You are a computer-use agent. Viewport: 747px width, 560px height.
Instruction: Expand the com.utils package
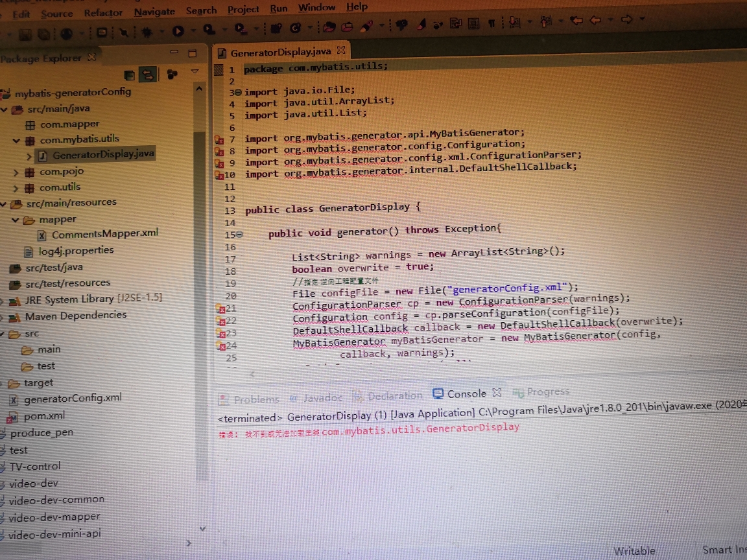tap(16, 189)
